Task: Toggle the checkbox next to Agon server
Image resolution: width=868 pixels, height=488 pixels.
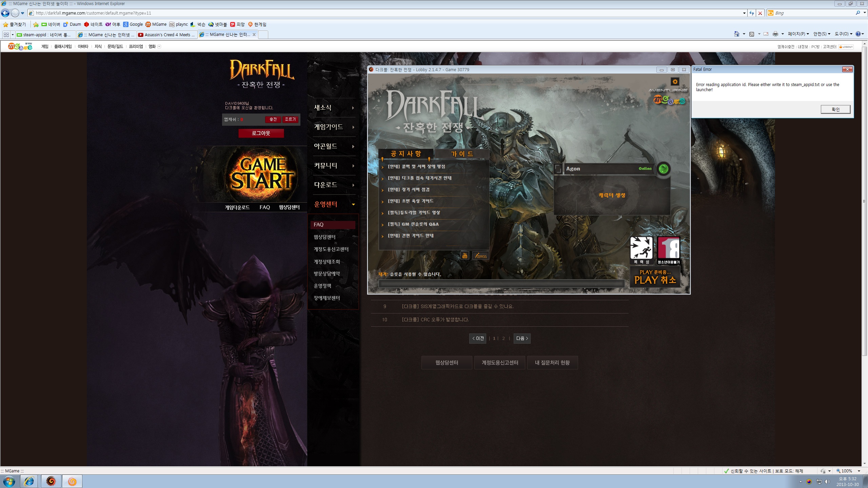Action: [x=558, y=168]
